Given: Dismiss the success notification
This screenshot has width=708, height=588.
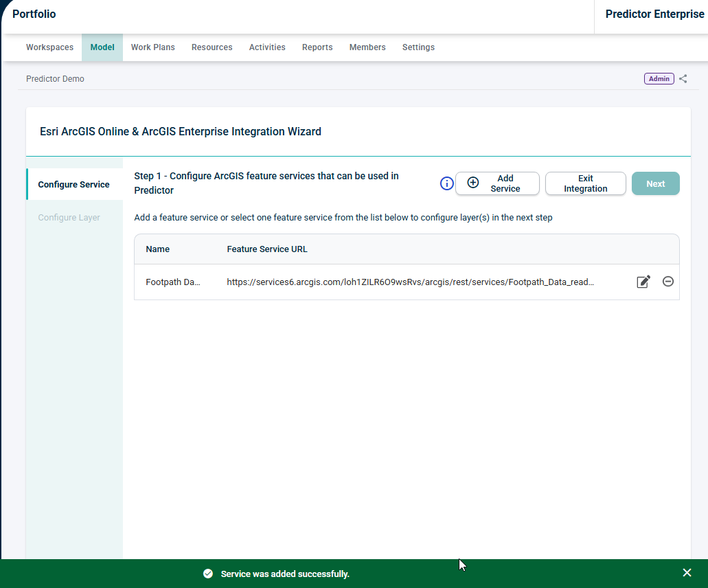Looking at the screenshot, I should pos(687,573).
